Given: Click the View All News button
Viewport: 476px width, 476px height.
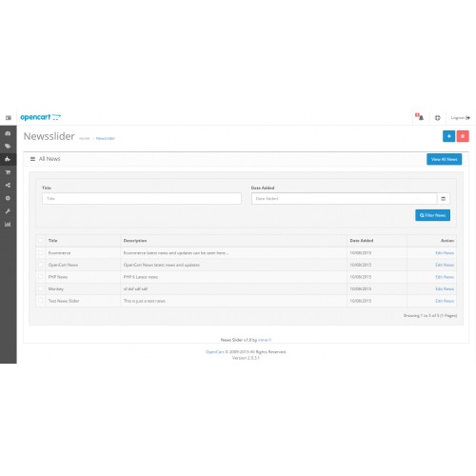Looking at the screenshot, I should pyautogui.click(x=444, y=159).
